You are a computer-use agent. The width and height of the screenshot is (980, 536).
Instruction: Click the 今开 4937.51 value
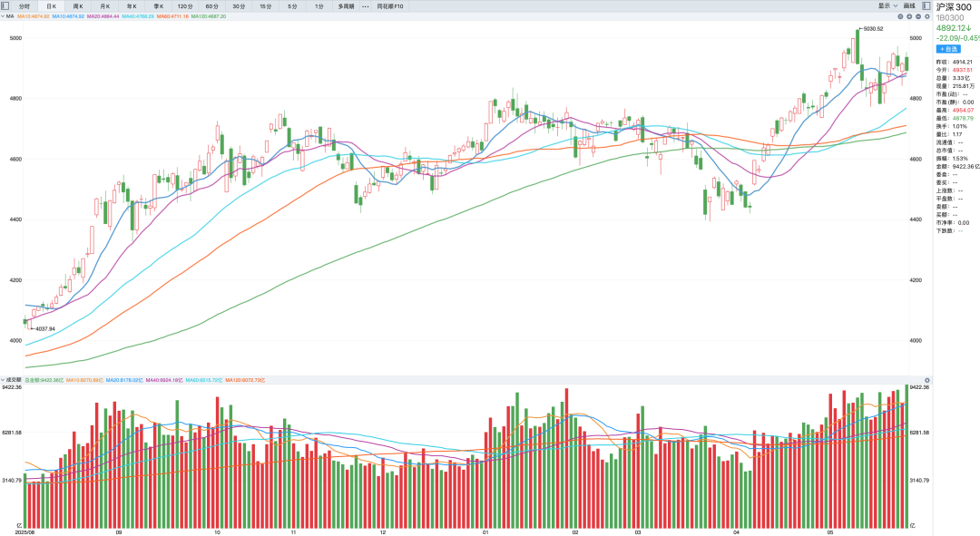(963, 70)
